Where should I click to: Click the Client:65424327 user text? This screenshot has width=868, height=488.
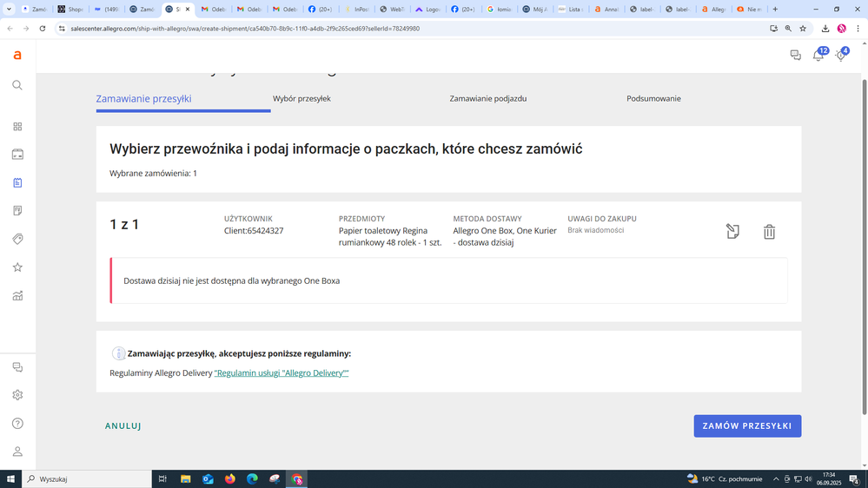click(x=254, y=231)
